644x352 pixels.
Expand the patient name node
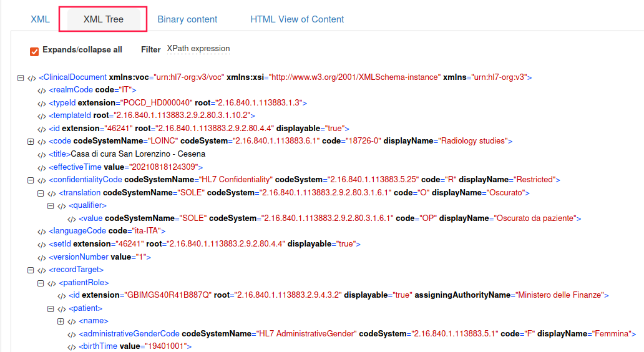pos(61,321)
